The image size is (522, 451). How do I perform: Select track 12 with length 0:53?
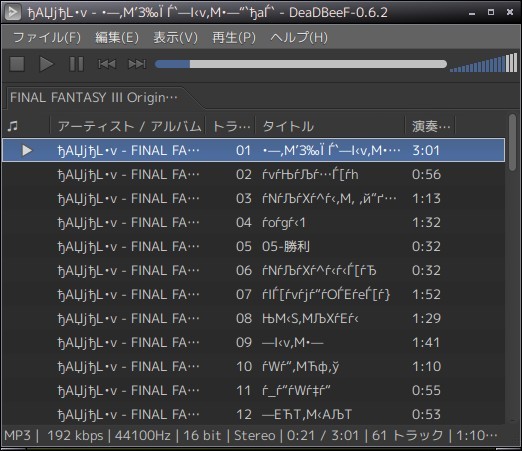[x=254, y=414]
